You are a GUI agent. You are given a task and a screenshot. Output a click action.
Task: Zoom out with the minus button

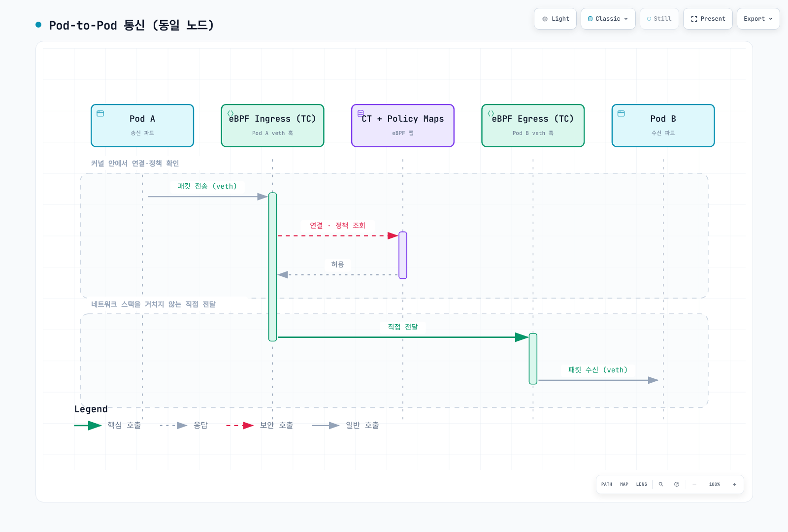(694, 484)
